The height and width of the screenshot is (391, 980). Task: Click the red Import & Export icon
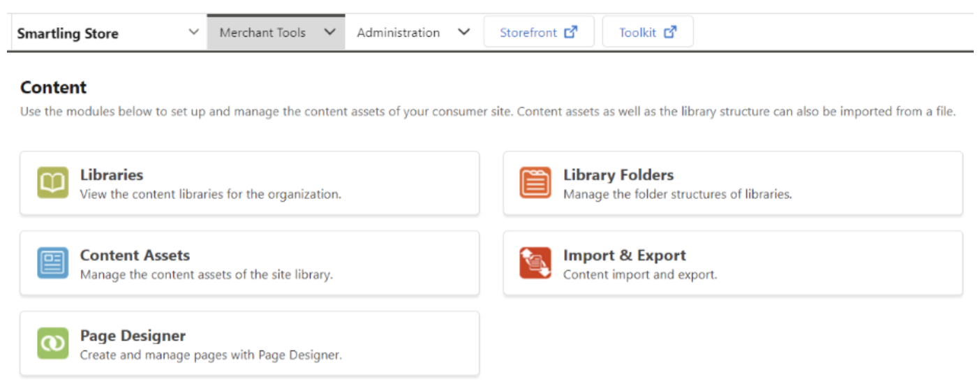tap(535, 263)
